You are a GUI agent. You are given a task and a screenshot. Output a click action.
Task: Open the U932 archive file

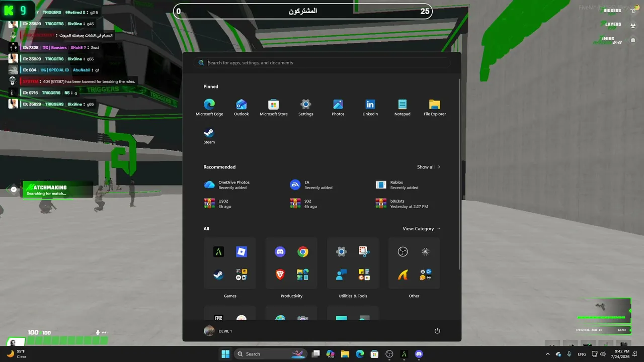pos(217,204)
